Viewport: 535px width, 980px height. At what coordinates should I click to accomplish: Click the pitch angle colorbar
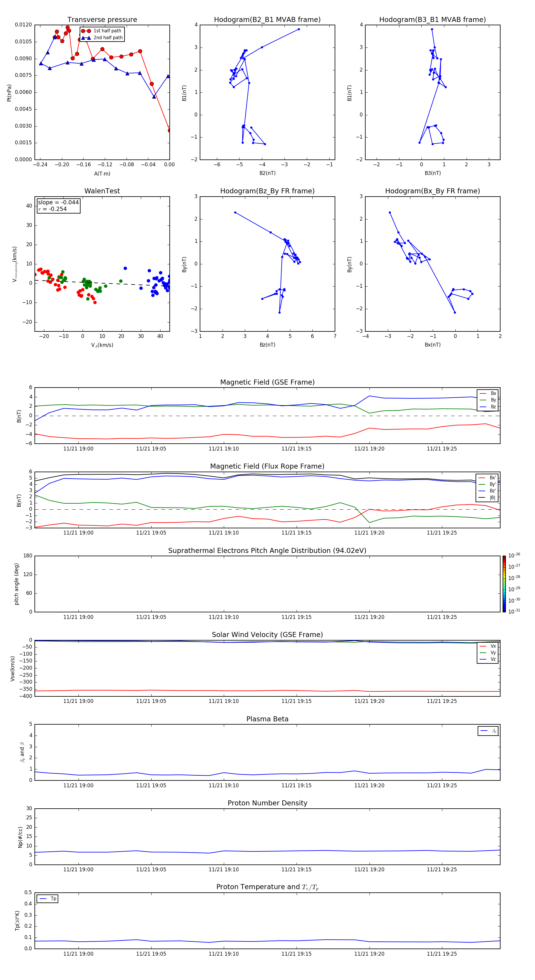(x=504, y=584)
